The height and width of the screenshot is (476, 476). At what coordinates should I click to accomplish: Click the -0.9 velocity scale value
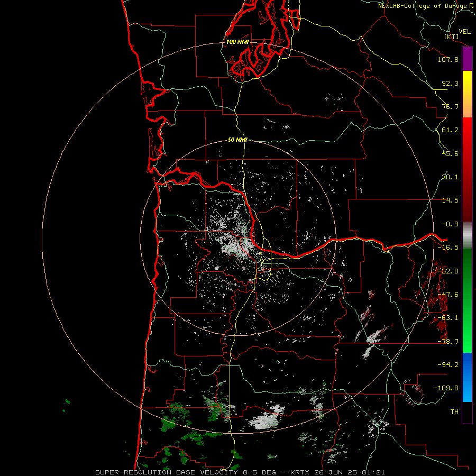(450, 224)
